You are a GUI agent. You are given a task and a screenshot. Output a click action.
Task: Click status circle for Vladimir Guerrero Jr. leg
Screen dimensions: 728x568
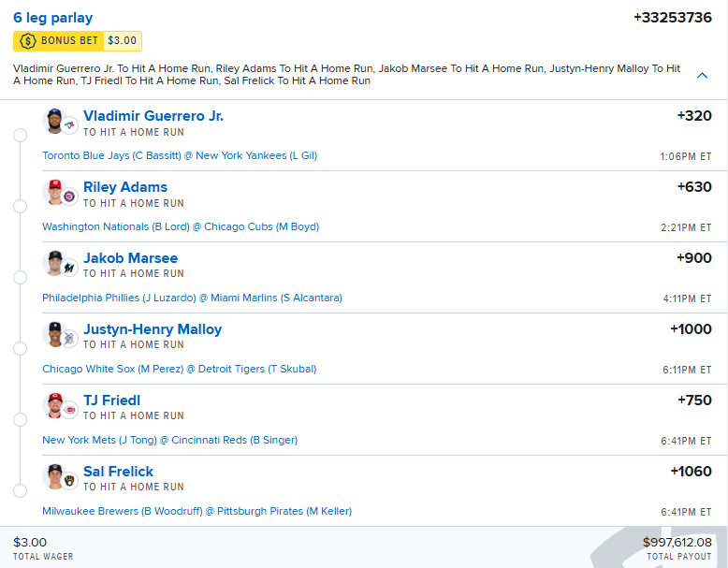[20, 135]
